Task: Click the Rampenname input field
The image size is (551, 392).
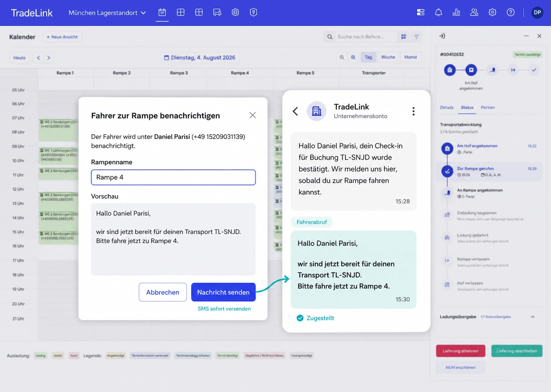Action: coord(173,177)
